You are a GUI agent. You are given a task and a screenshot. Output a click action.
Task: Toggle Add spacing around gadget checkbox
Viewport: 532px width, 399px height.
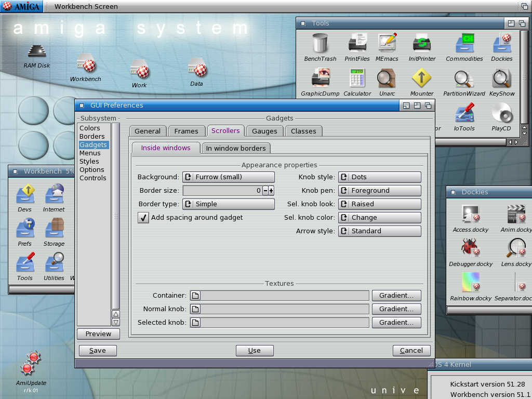click(x=143, y=218)
